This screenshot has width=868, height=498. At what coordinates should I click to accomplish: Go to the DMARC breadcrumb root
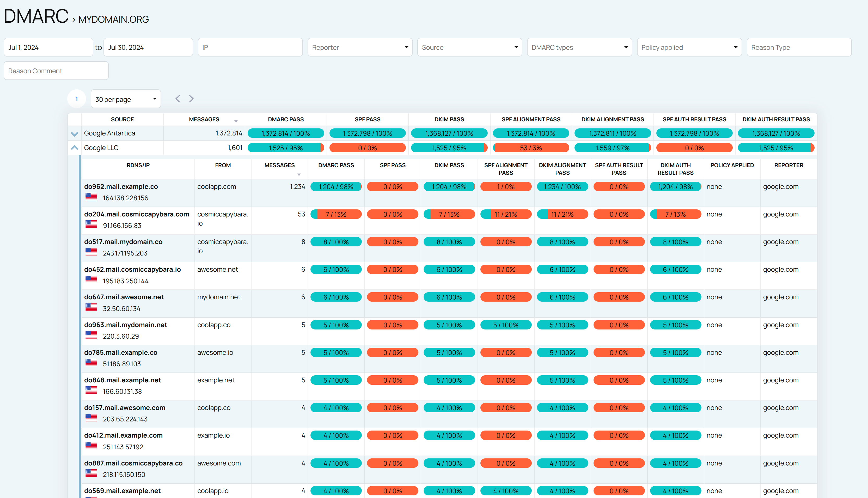point(36,16)
